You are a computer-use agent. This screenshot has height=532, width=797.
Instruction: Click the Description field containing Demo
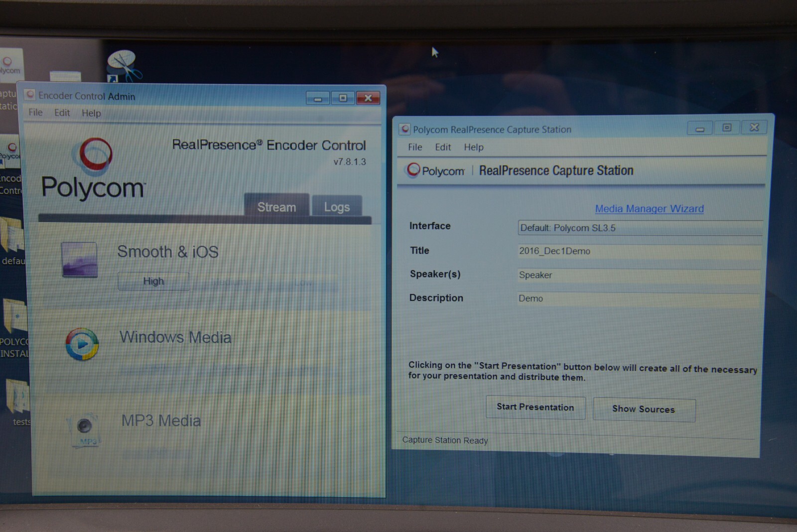639,299
